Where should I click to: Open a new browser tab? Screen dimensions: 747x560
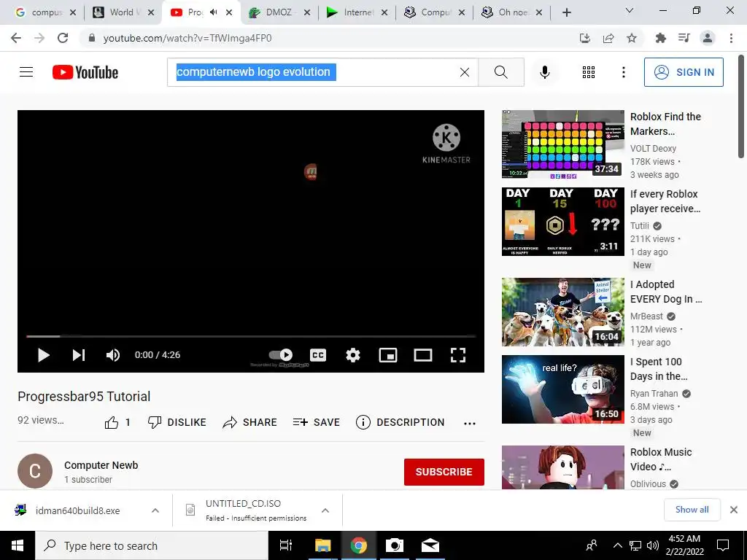pyautogui.click(x=566, y=12)
